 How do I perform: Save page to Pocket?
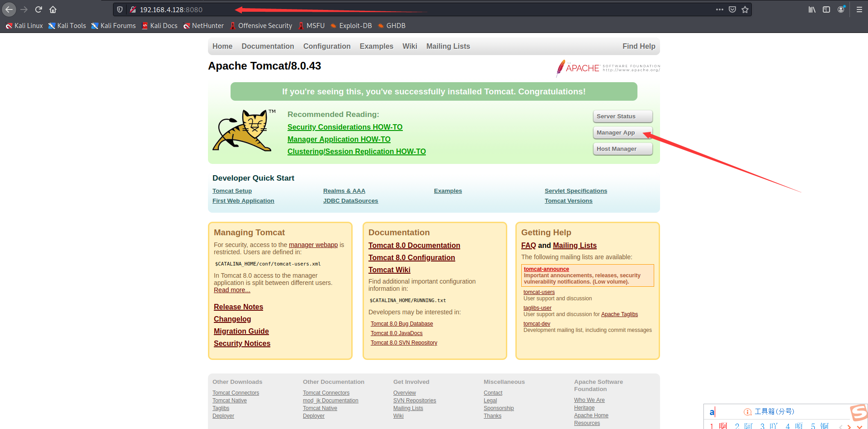(x=732, y=9)
